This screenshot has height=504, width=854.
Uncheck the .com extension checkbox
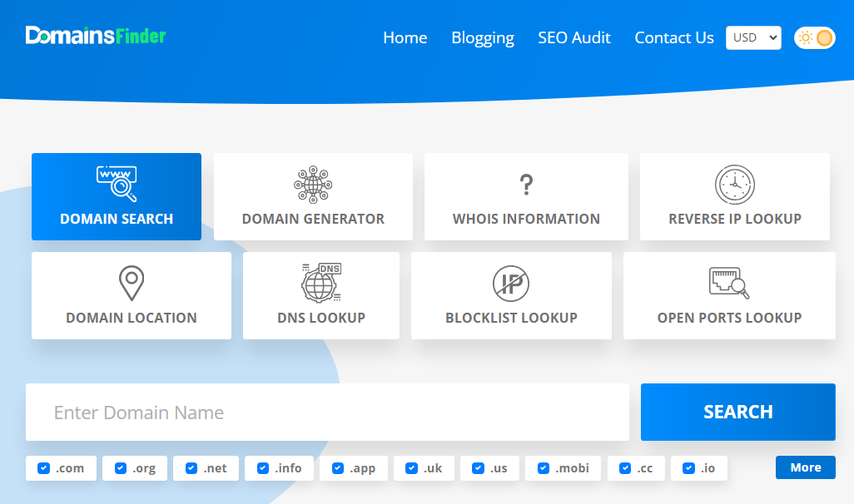pyautogui.click(x=43, y=468)
